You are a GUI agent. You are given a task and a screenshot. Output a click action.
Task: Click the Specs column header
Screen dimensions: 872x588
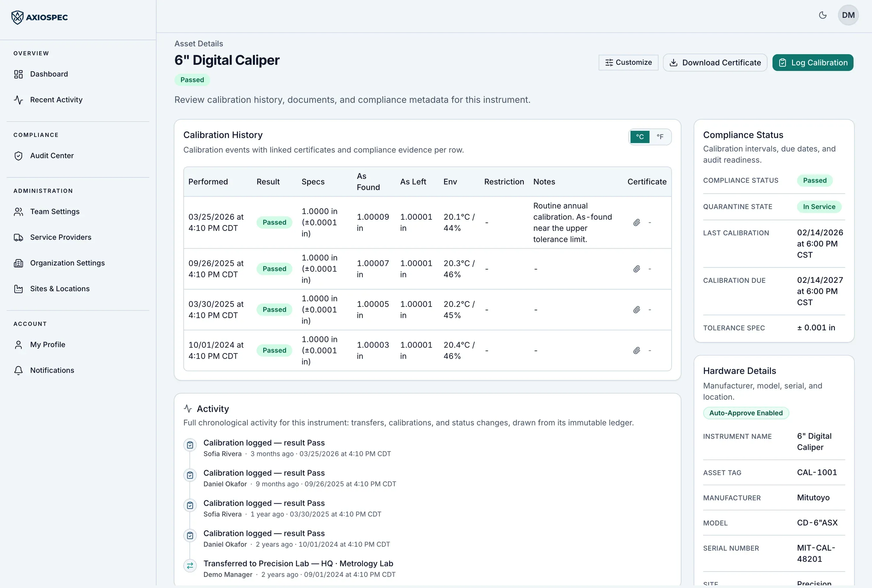click(x=313, y=182)
